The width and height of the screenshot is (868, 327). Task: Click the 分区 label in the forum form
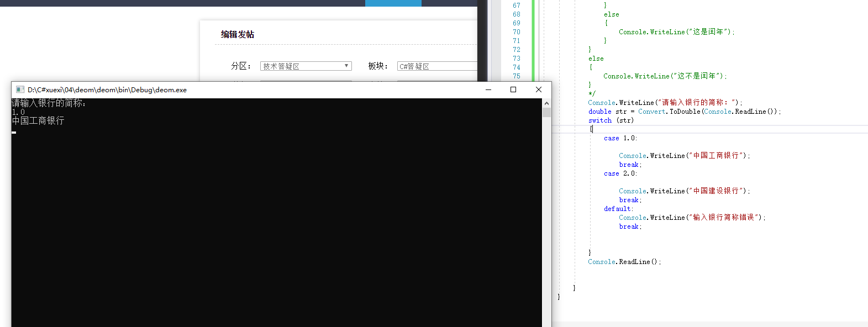click(x=240, y=66)
